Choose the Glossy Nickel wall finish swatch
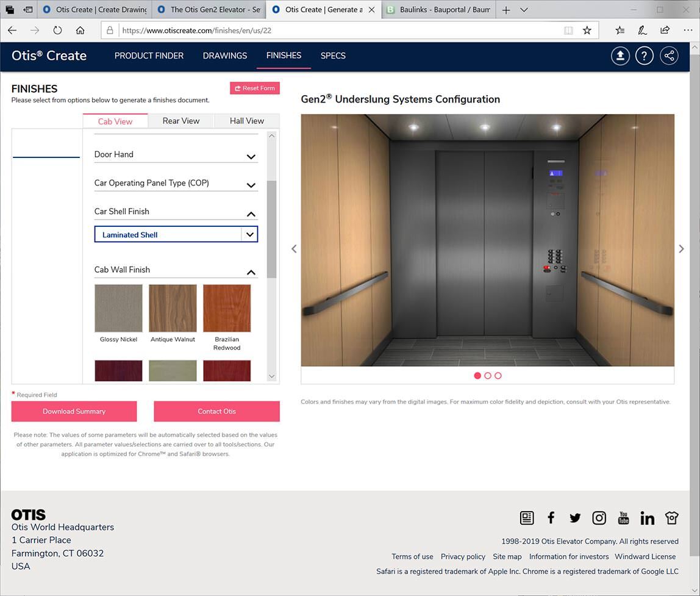The width and height of the screenshot is (700, 596). 118,308
